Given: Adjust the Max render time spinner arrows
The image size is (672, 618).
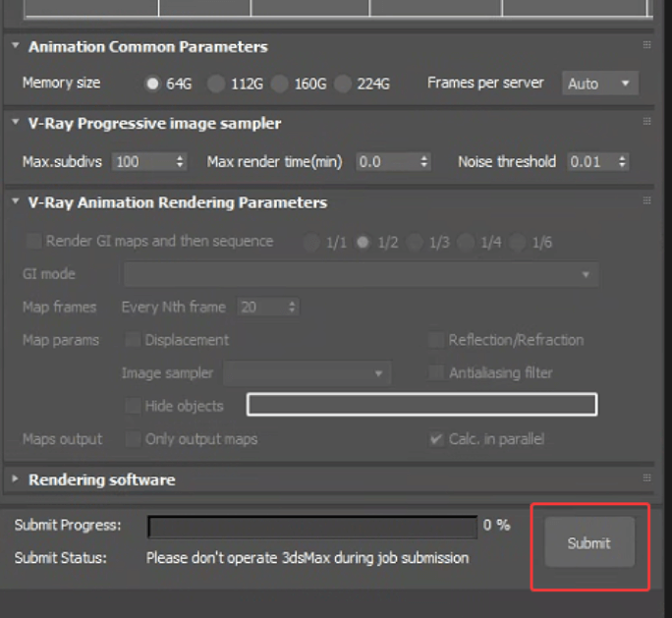Looking at the screenshot, I should tap(424, 162).
